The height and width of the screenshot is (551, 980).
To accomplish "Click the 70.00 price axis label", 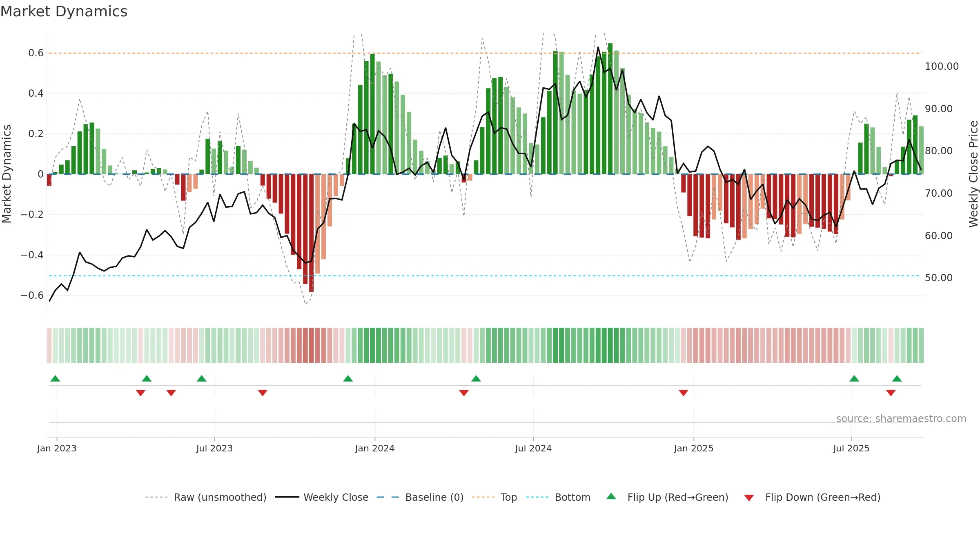I will click(x=939, y=193).
